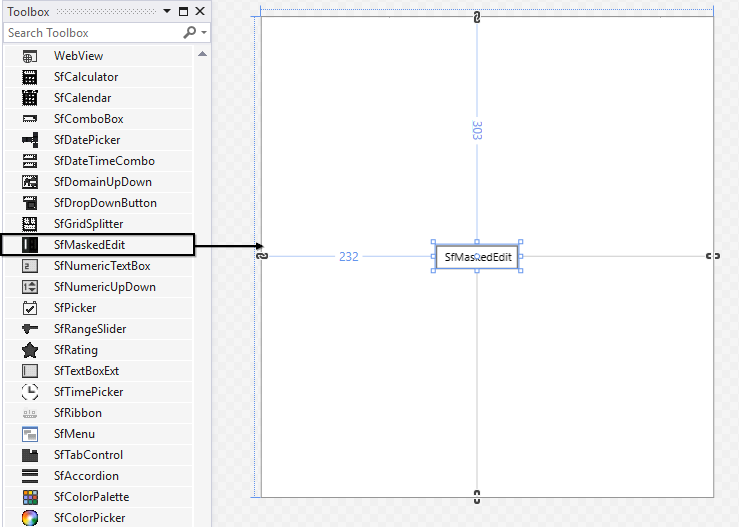Image resolution: width=739 pixels, height=527 pixels.
Task: Maximize the Toolbox panel
Action: [x=183, y=11]
